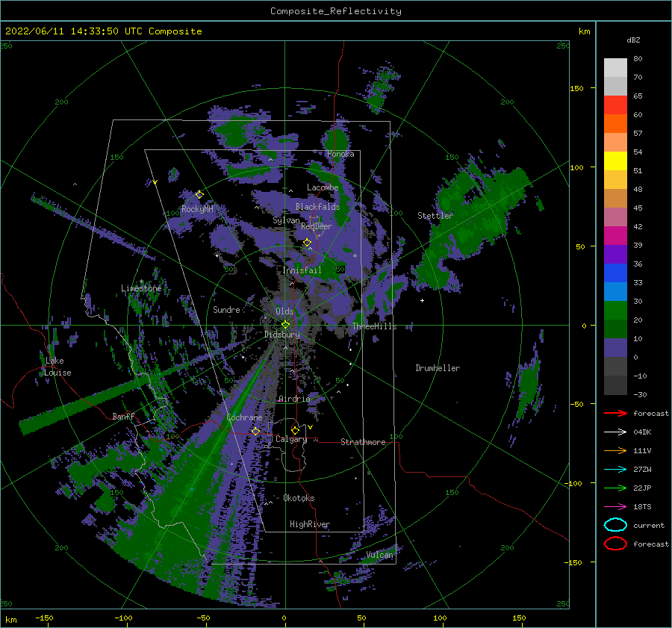
Task: Click the white 04DK arrow icon
Action: [615, 432]
